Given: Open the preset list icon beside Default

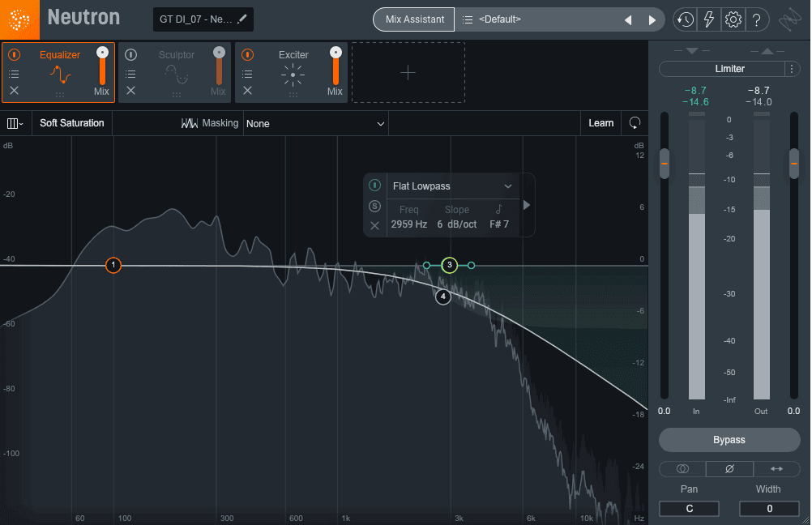Looking at the screenshot, I should tap(467, 19).
